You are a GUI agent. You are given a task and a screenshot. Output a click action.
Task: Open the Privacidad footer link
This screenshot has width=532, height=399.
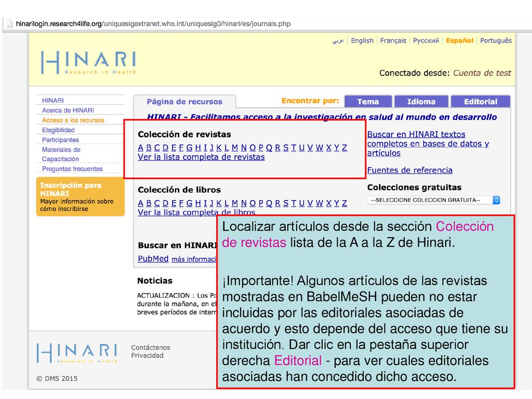coord(147,355)
